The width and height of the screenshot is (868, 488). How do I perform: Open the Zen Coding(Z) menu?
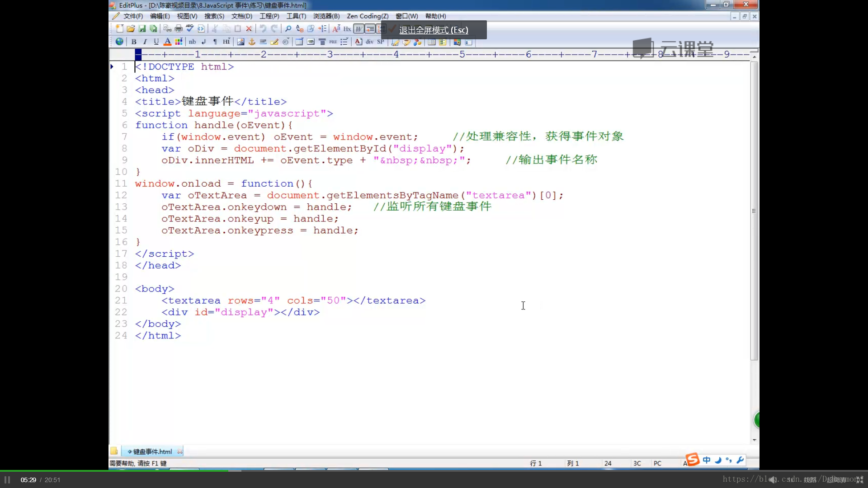pos(368,16)
